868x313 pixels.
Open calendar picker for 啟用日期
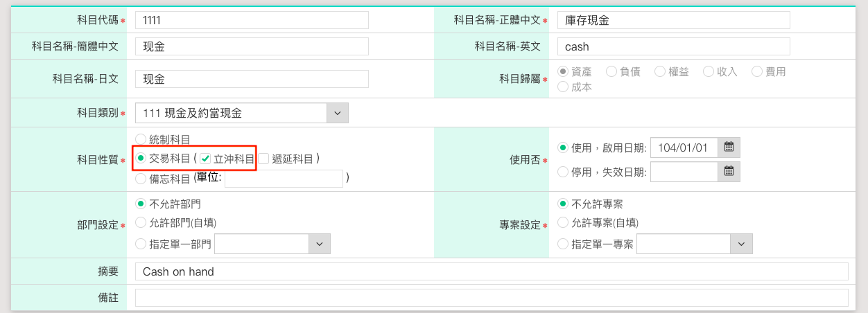(729, 147)
